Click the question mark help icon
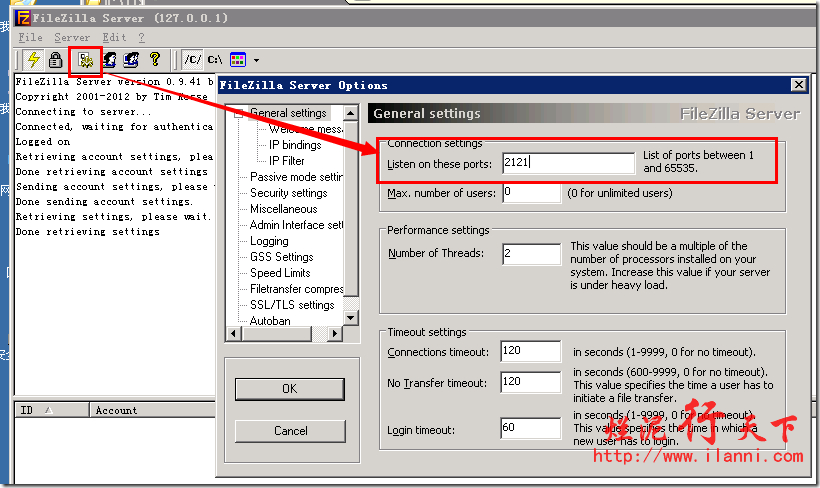This screenshot has height=488, width=820. coord(155,59)
